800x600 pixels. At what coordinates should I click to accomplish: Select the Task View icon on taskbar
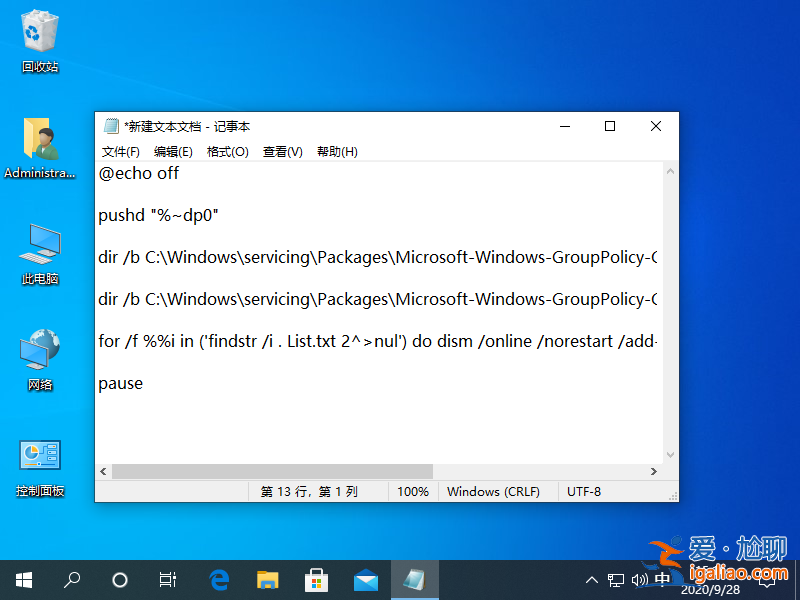[x=167, y=579]
